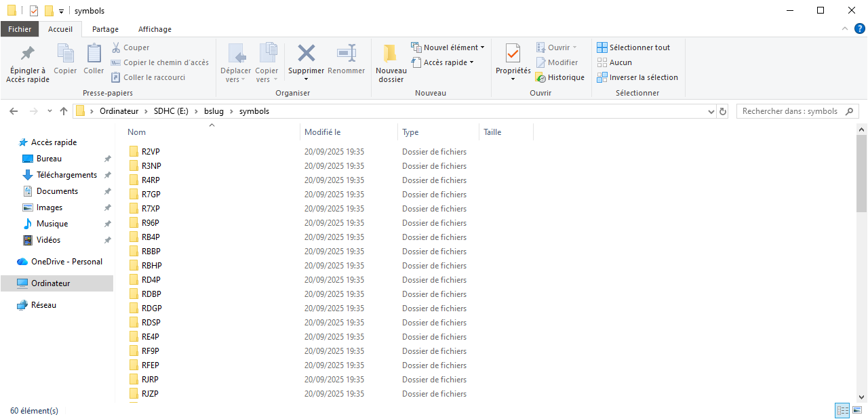
Task: Click the Rechercher dans symbols search field
Action: pos(797,111)
